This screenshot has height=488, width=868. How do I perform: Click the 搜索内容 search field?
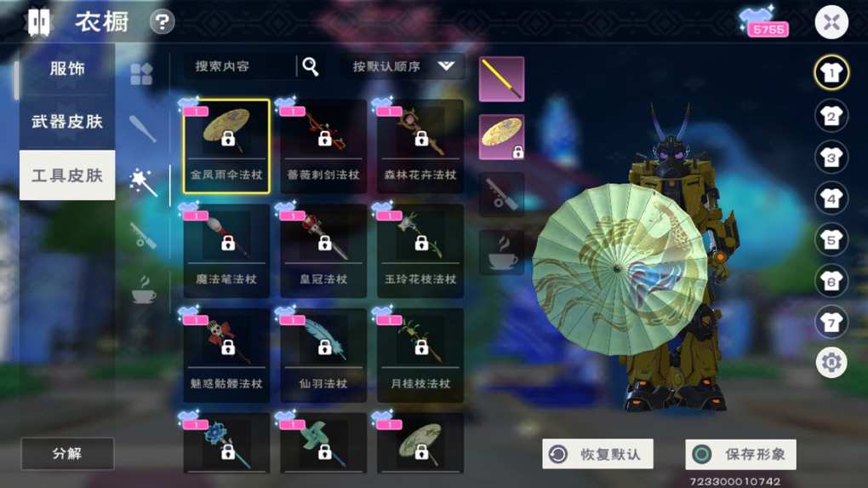pos(239,66)
